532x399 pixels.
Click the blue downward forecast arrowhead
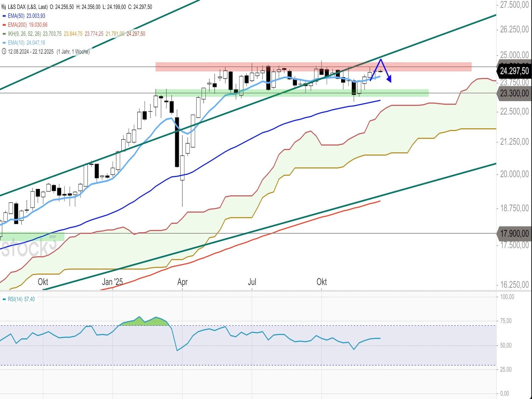click(389, 79)
